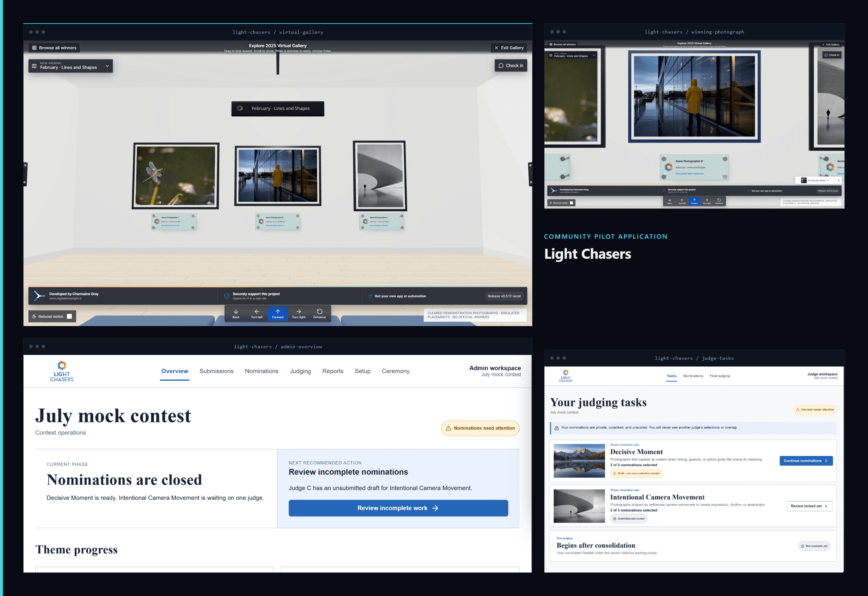Close the Photograph details panel in winning-photograph window
Viewport: 868px width, 596px height.
pos(838,180)
